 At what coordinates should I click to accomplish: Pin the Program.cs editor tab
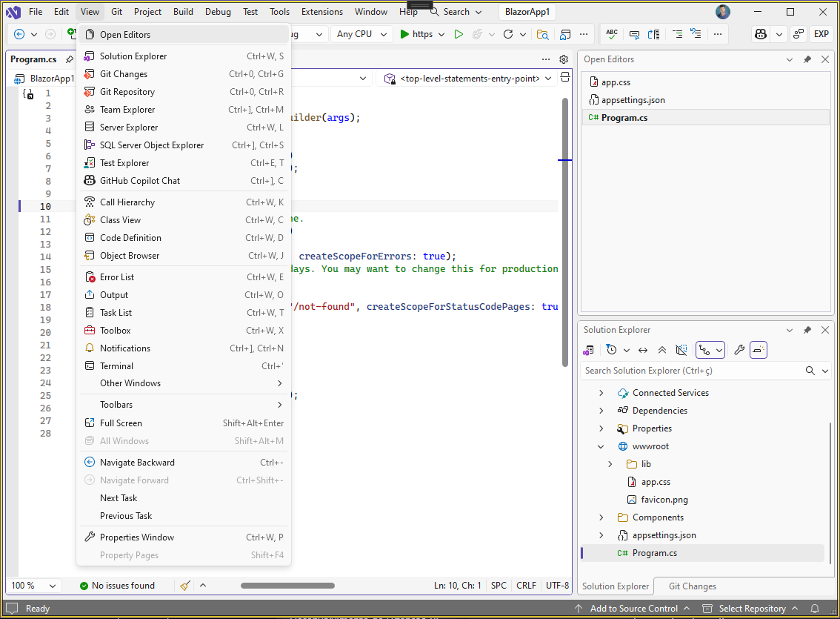(x=69, y=59)
